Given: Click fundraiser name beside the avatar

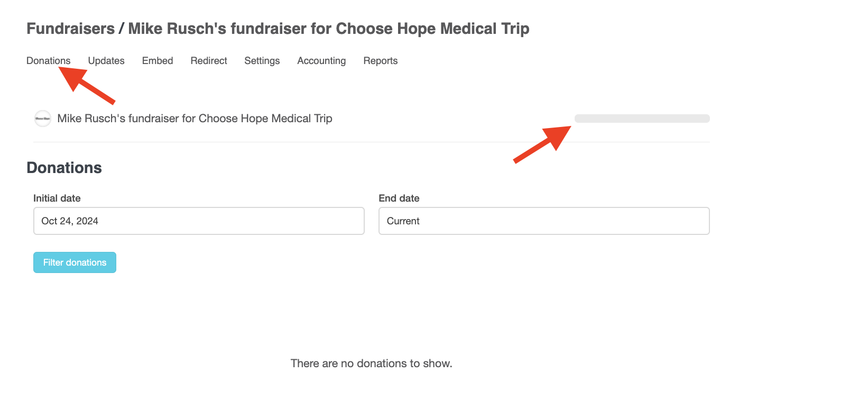Looking at the screenshot, I should coord(195,119).
